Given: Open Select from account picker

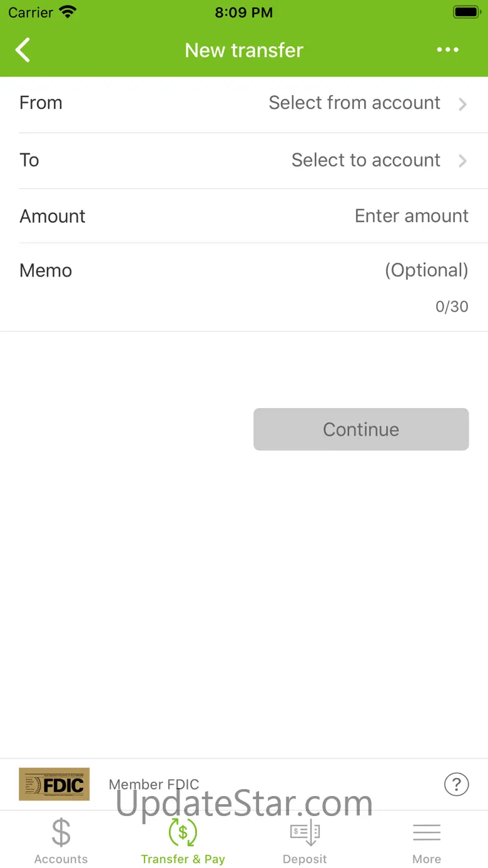Looking at the screenshot, I should pyautogui.click(x=354, y=103).
